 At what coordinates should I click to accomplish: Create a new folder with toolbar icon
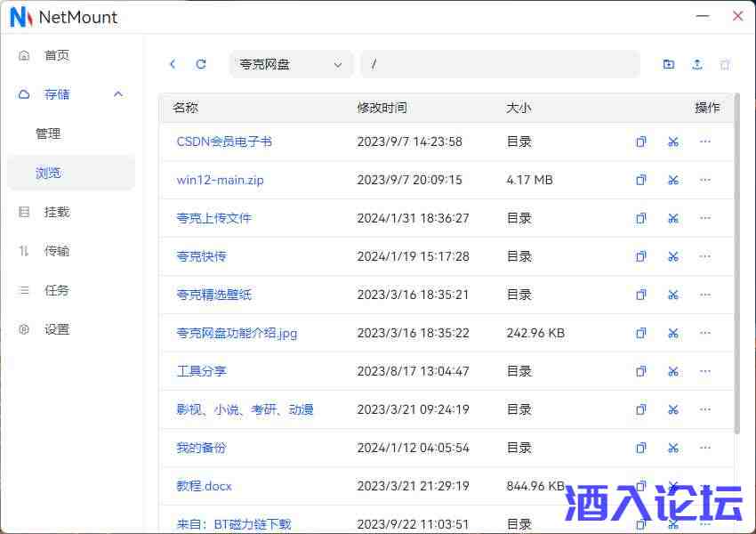pyautogui.click(x=669, y=64)
